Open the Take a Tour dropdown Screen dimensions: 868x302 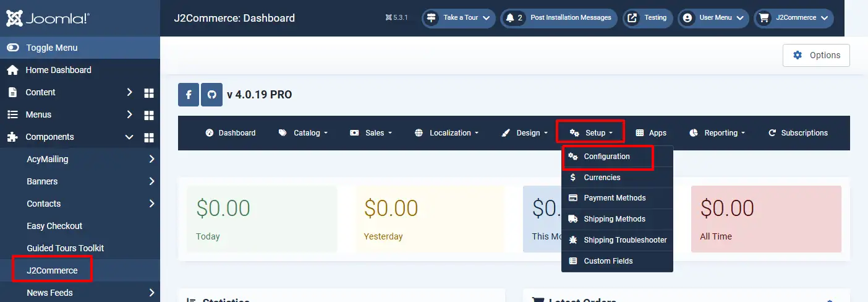pyautogui.click(x=459, y=18)
